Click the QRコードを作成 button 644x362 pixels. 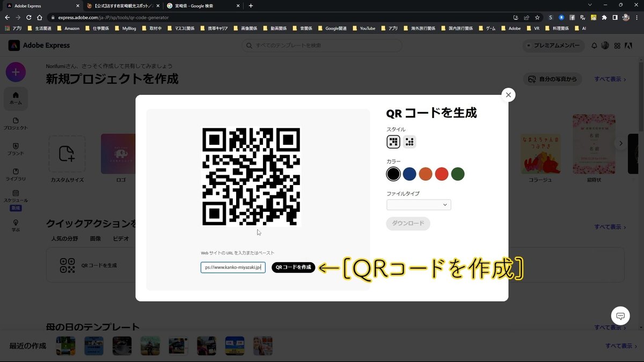click(294, 267)
